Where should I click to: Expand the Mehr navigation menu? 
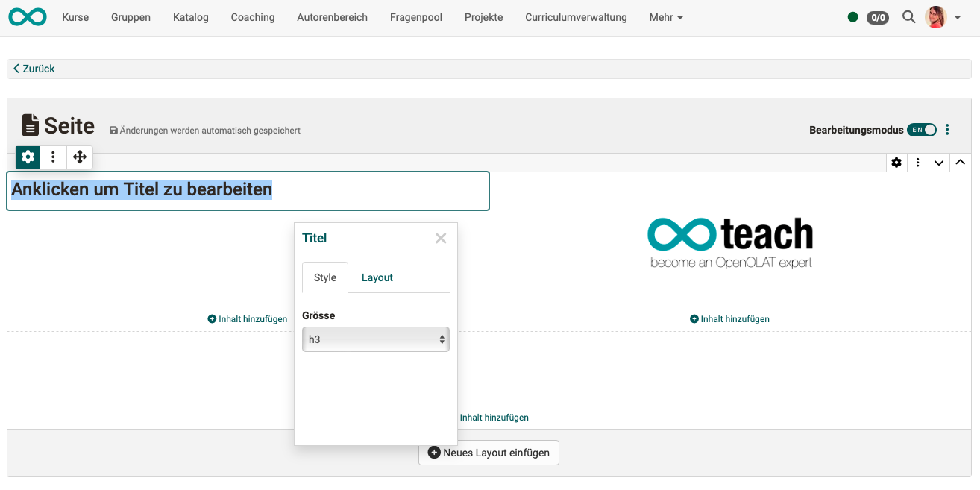pyautogui.click(x=665, y=17)
